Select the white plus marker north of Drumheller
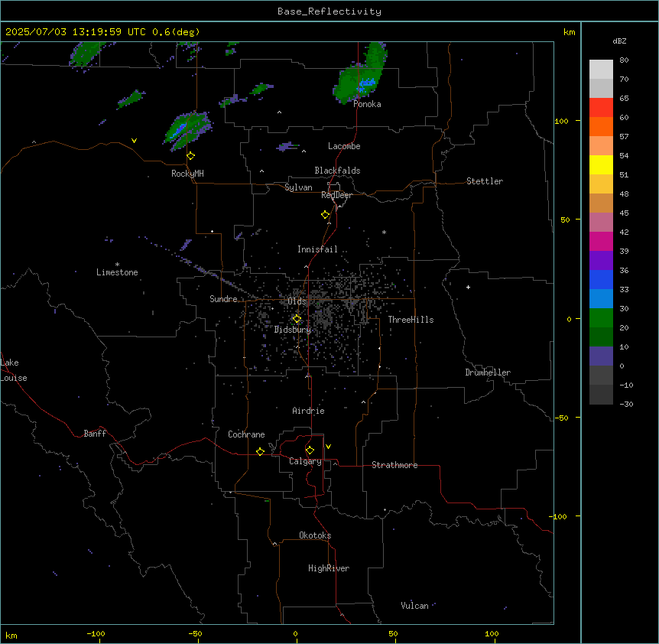Image resolution: width=659 pixels, height=644 pixels. [x=468, y=287]
